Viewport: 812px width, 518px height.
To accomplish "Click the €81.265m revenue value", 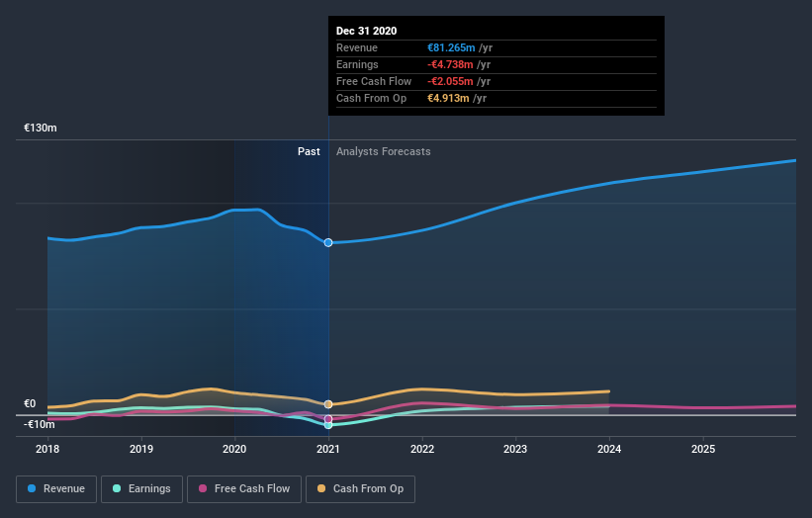I will (451, 47).
